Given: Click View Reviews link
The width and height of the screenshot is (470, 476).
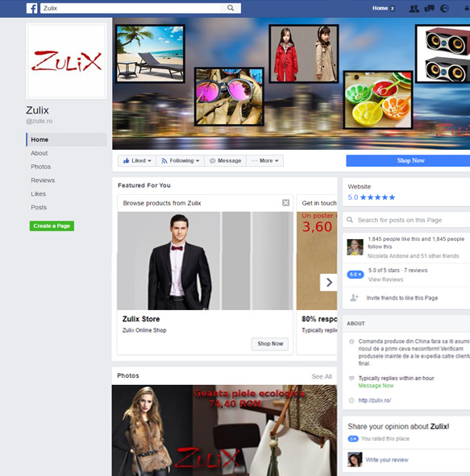Looking at the screenshot, I should click(386, 279).
